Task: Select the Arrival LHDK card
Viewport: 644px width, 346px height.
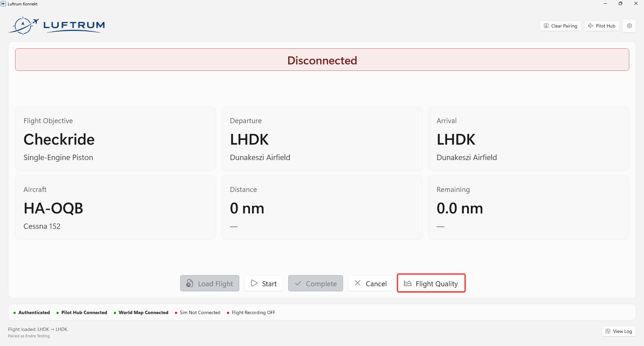Action: (x=529, y=139)
